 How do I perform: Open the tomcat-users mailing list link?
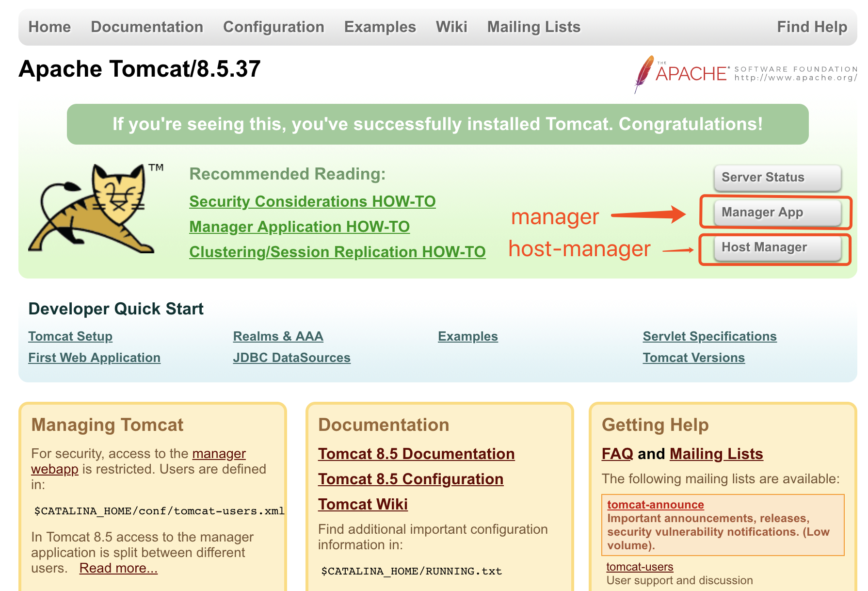tap(640, 567)
